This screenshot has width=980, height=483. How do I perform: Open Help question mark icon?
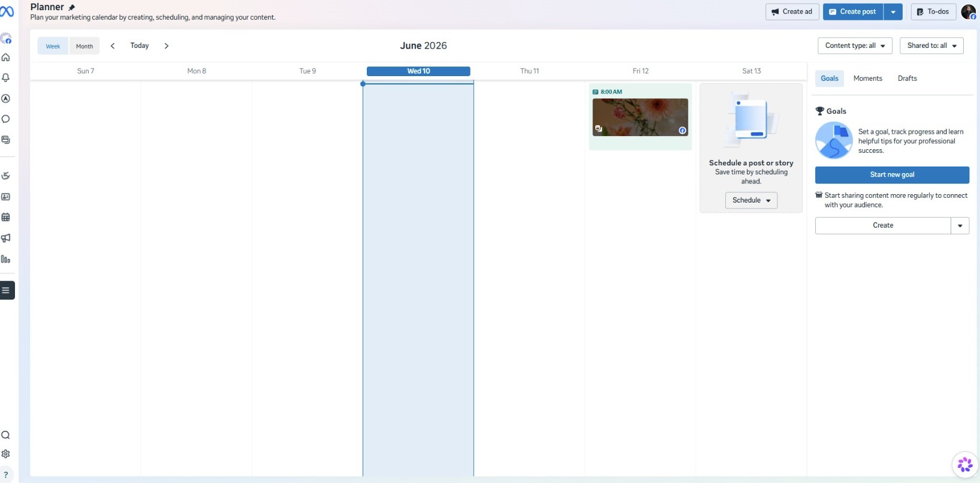[x=6, y=475]
